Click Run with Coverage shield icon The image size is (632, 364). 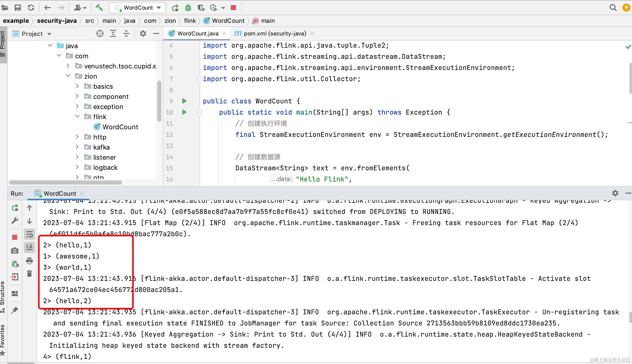point(201,8)
